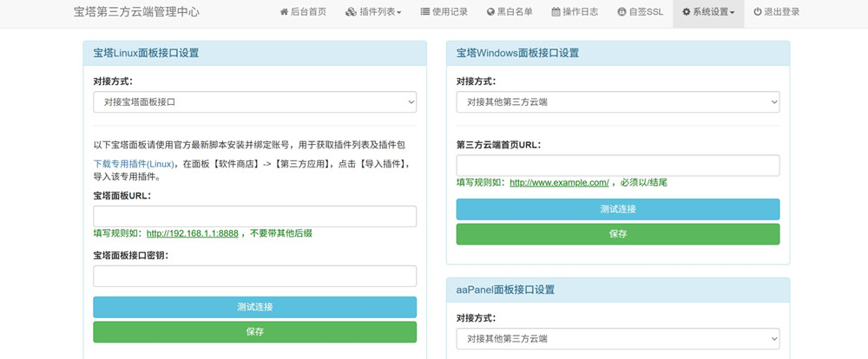The image size is (868, 359).
Task: Click the gear icon beside 系统设置
Action: [x=687, y=12]
